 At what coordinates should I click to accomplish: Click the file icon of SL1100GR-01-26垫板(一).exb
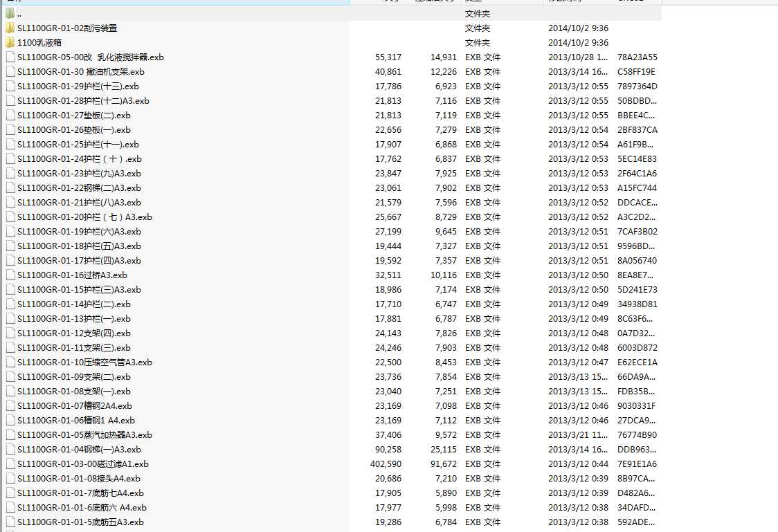(x=10, y=130)
